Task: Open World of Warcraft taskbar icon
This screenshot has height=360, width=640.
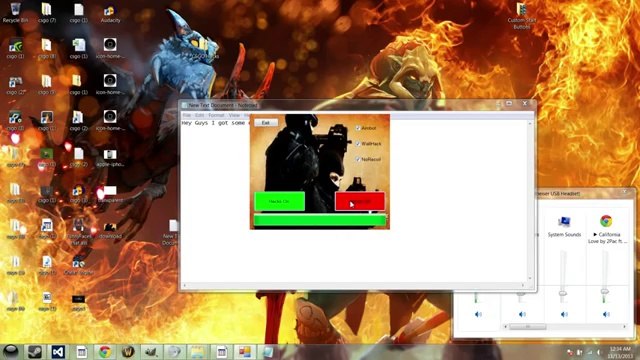Action: pyautogui.click(x=128, y=352)
